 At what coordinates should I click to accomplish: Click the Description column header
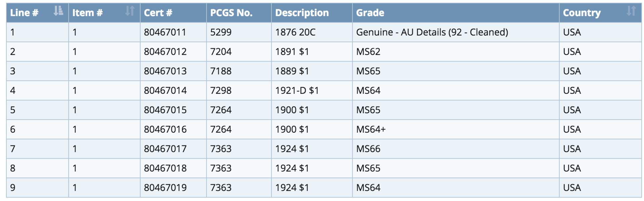tap(312, 13)
